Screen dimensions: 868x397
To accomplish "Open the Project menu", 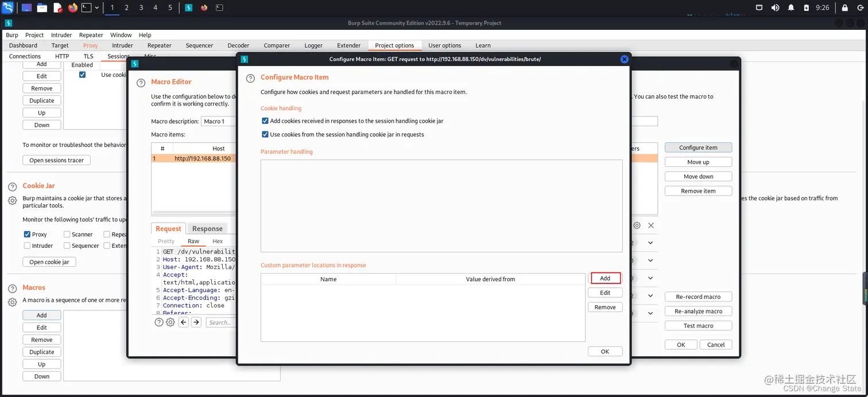I will [34, 35].
